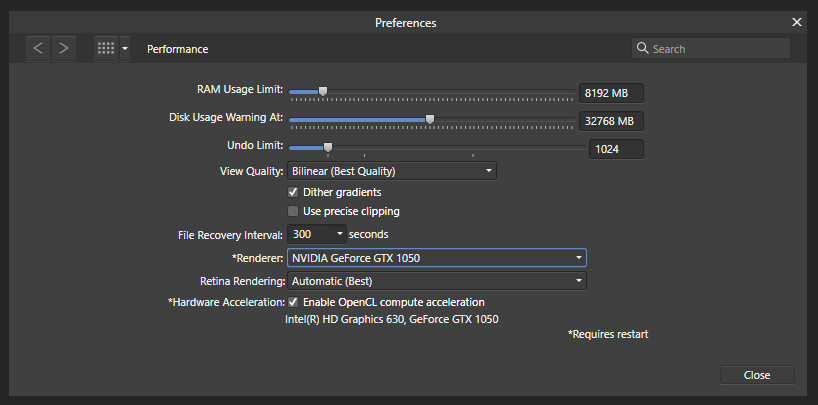Open the View Quality dropdown

coord(392,171)
